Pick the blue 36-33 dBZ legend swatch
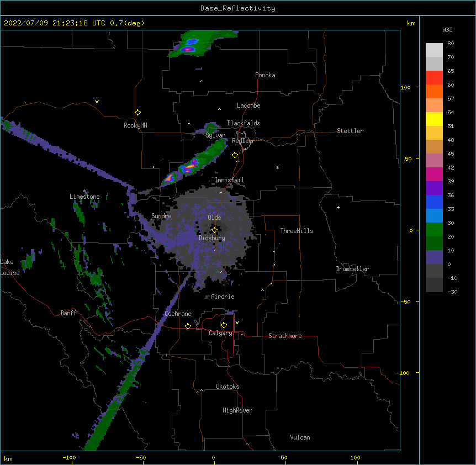 point(434,202)
